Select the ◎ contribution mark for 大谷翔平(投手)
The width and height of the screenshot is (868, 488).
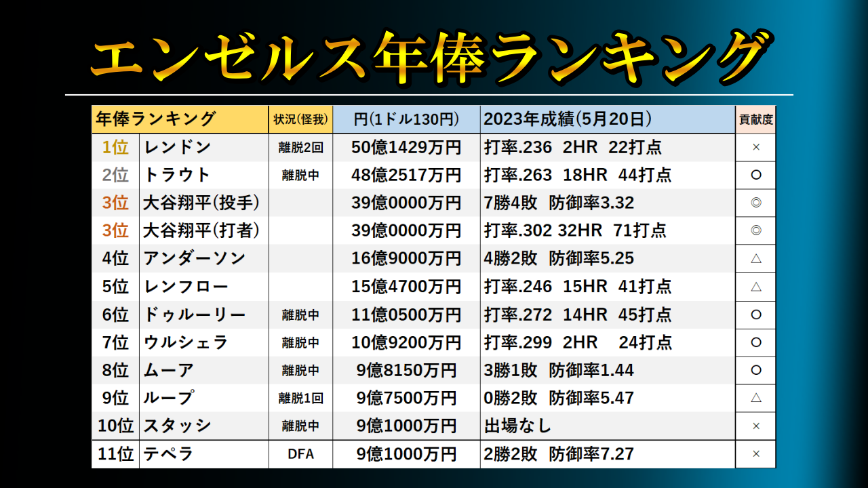pyautogui.click(x=755, y=203)
